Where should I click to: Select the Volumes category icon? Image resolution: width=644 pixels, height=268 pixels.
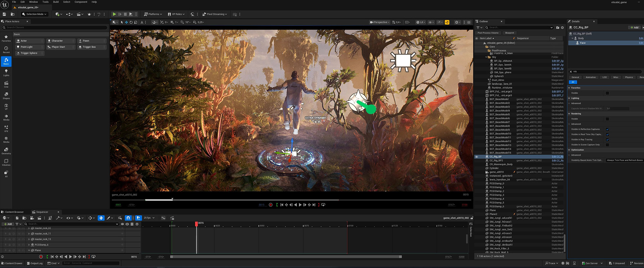[6, 162]
